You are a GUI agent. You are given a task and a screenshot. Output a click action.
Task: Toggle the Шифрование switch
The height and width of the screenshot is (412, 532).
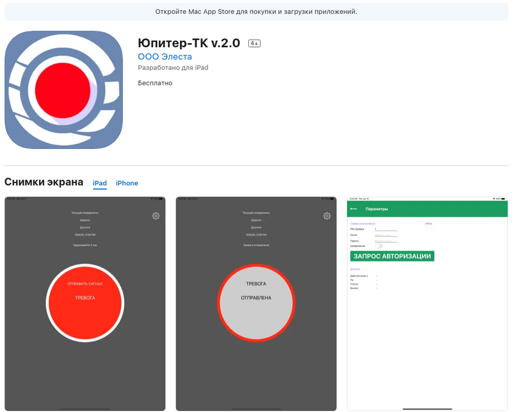click(379, 246)
